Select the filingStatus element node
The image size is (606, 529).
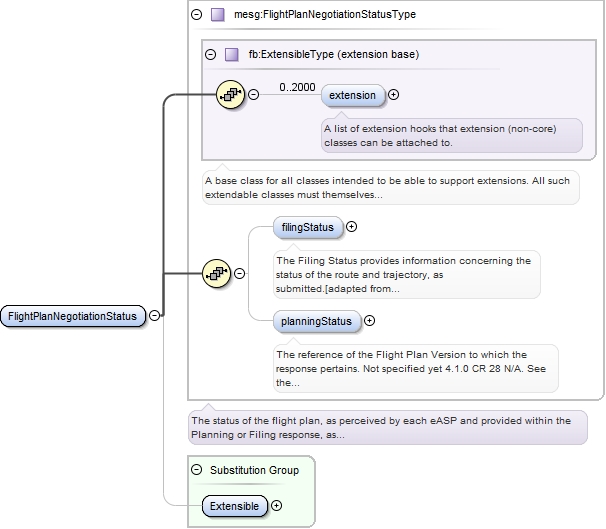[308, 227]
